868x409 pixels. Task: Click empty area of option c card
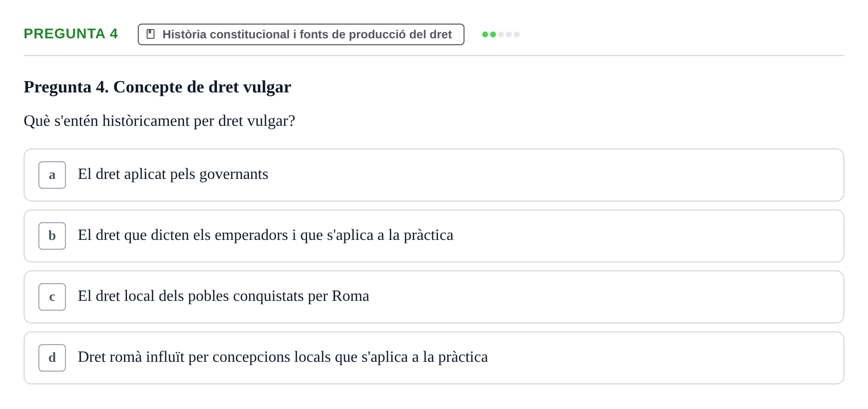click(605, 297)
